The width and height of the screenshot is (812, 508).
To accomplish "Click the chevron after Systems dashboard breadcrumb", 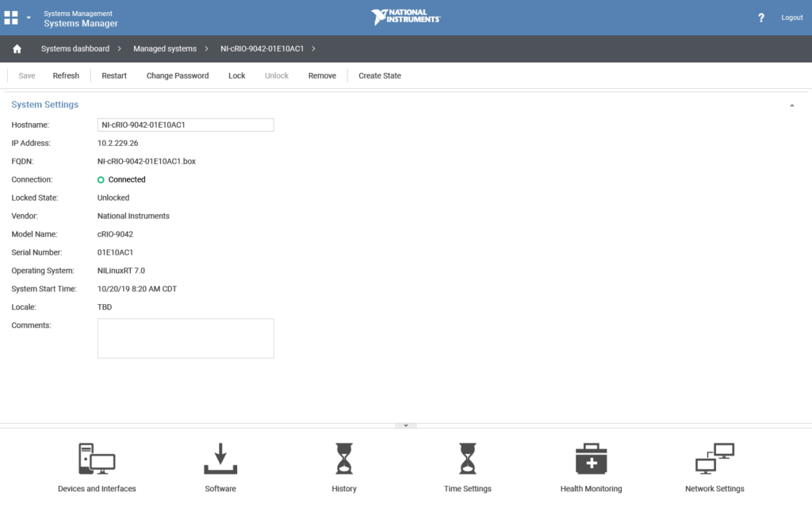I will tap(119, 48).
